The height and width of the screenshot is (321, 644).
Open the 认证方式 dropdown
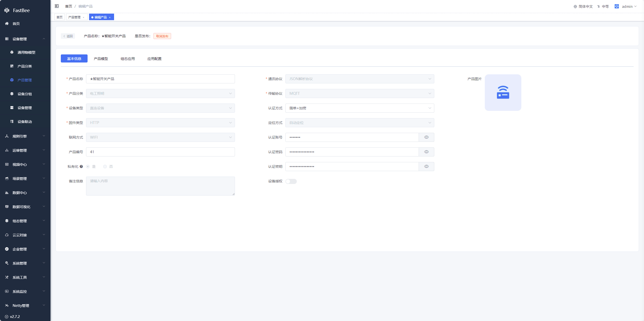(360, 108)
